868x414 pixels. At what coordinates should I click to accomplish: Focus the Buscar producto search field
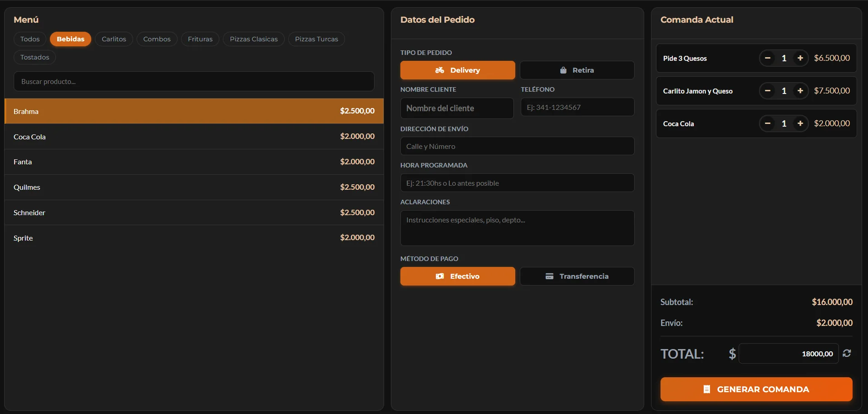coord(194,81)
